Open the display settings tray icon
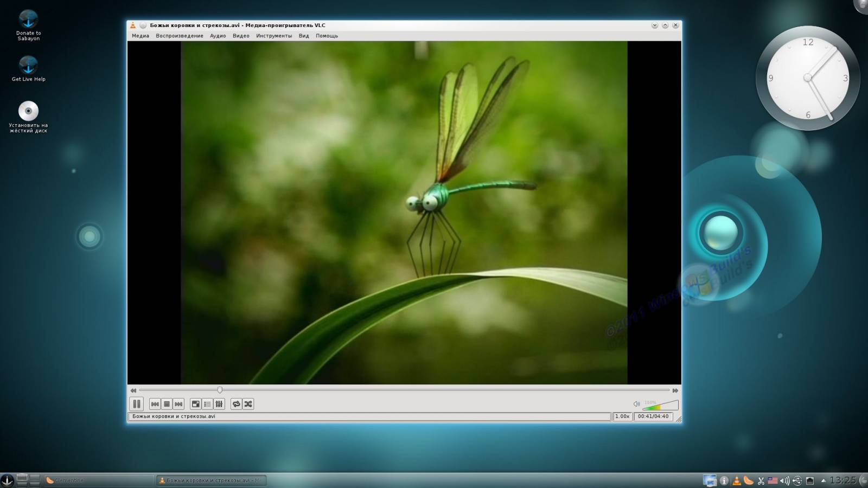 pyautogui.click(x=710, y=480)
